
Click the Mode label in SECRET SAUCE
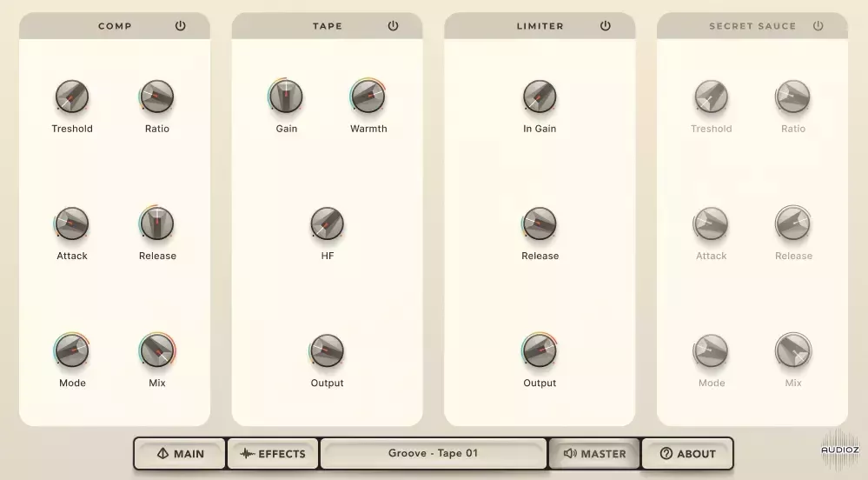[x=712, y=383]
